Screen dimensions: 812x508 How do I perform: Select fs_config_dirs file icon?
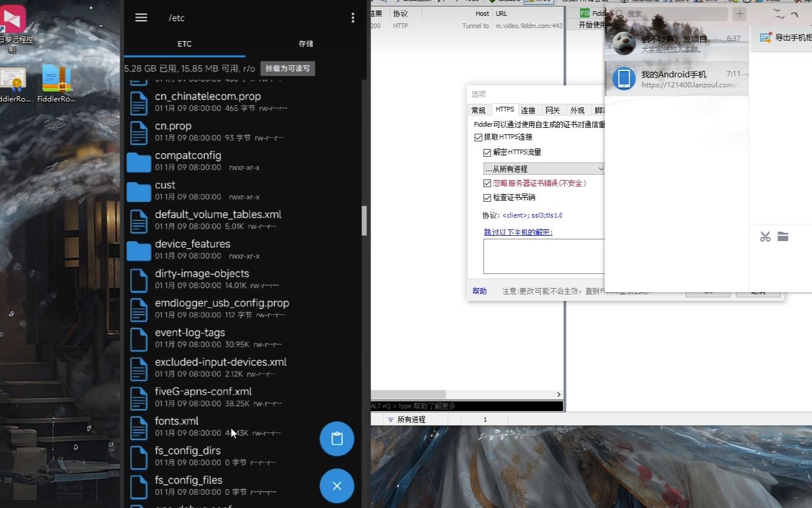[138, 457]
